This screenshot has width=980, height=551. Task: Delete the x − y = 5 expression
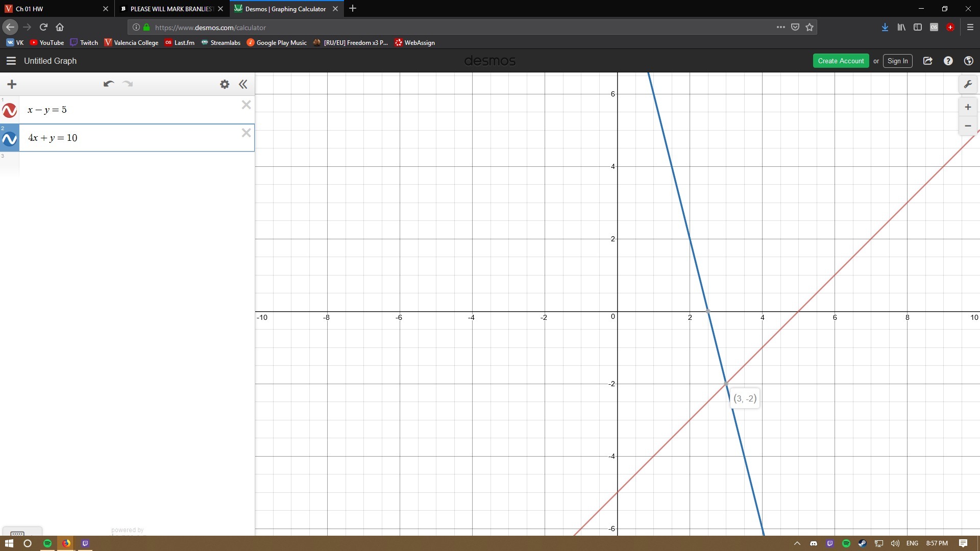246,105
